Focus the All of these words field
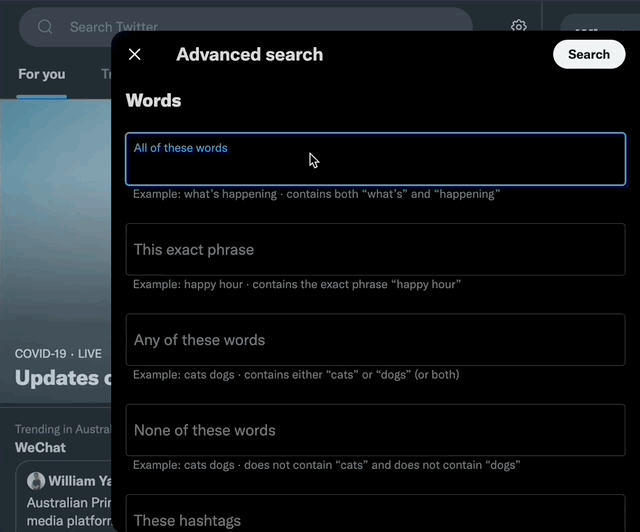 point(375,159)
